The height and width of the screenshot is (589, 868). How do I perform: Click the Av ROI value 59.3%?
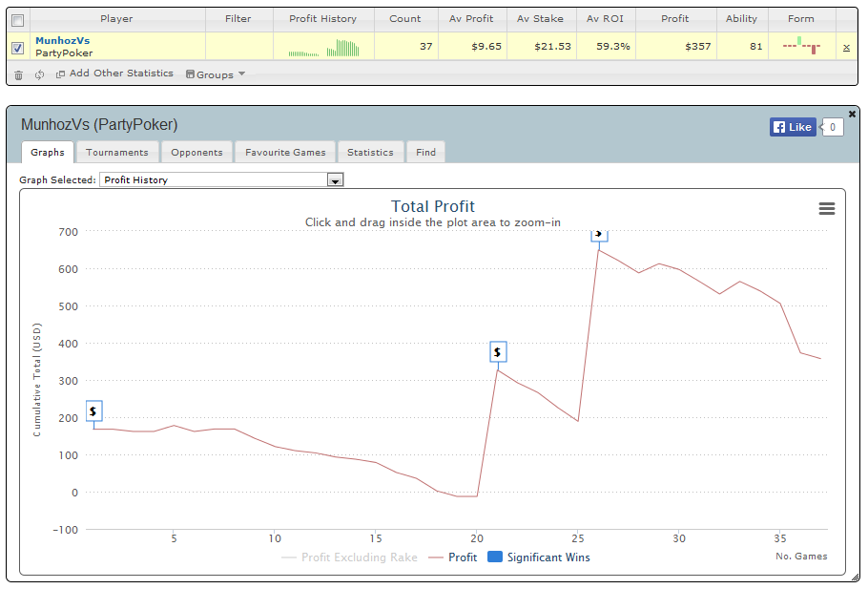pos(613,47)
